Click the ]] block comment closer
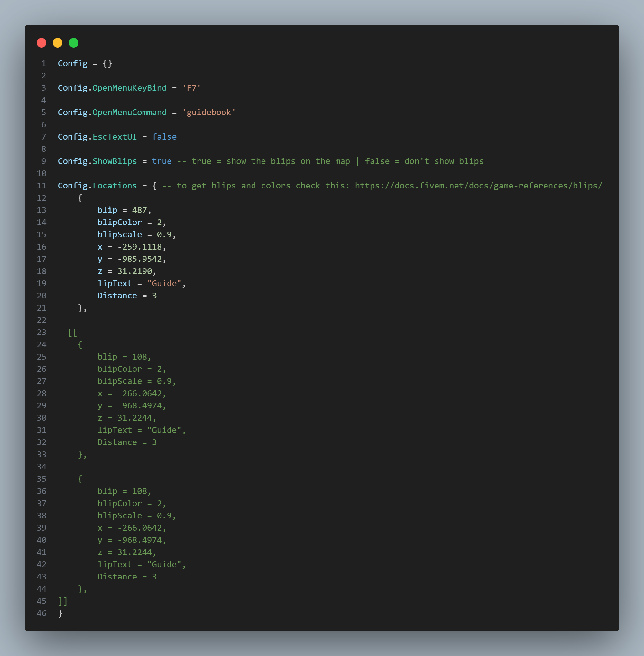This screenshot has height=656, width=644. tap(63, 601)
